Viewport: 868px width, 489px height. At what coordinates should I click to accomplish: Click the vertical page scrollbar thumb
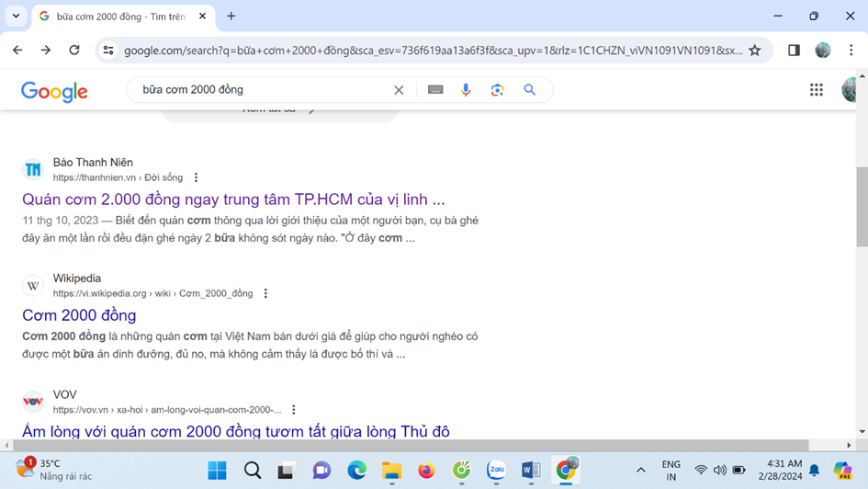pos(862,207)
